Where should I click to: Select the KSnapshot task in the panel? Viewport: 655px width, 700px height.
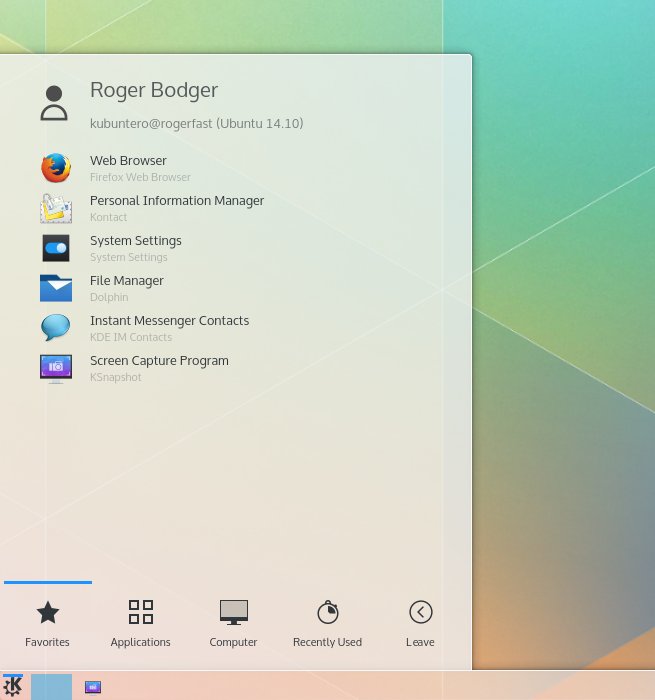pos(93,687)
